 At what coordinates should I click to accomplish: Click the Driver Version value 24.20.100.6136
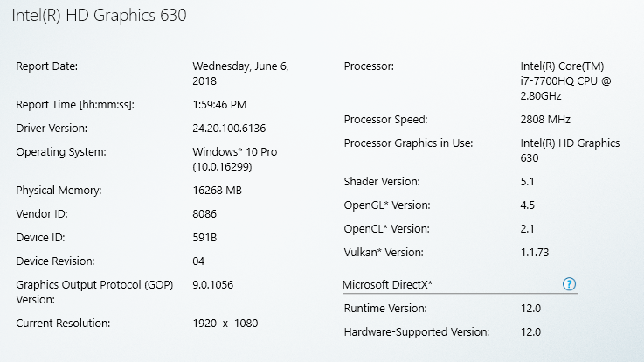tap(229, 129)
